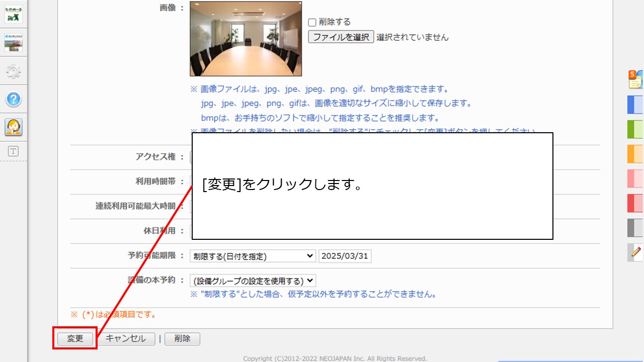Open help with the blue question mark
The image size is (644, 362).
pos(13,100)
